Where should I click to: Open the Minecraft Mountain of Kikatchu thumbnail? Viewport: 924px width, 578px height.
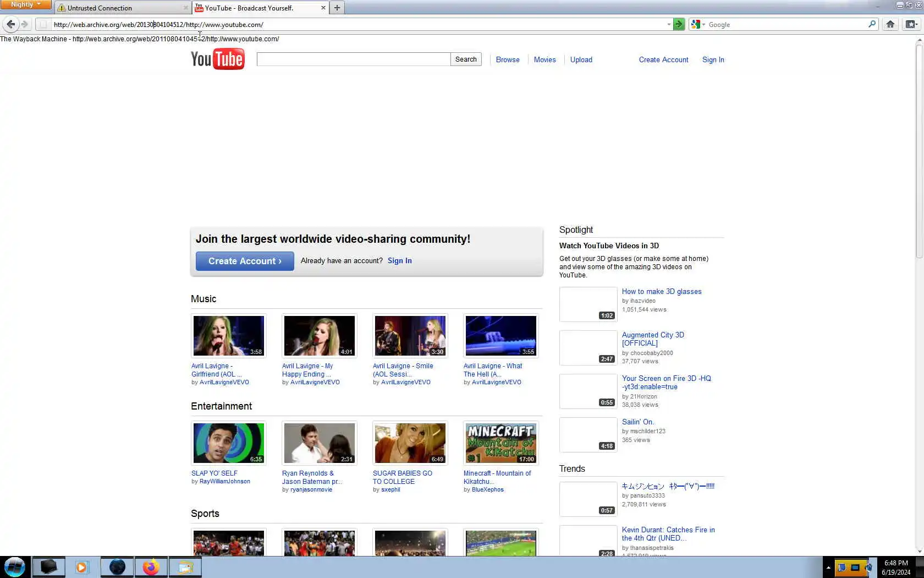(501, 443)
